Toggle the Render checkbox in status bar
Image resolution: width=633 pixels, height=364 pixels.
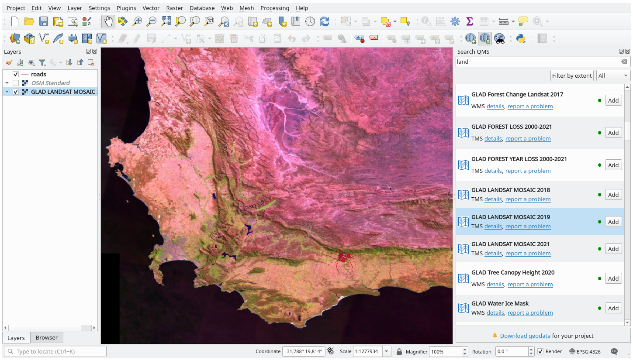(540, 351)
